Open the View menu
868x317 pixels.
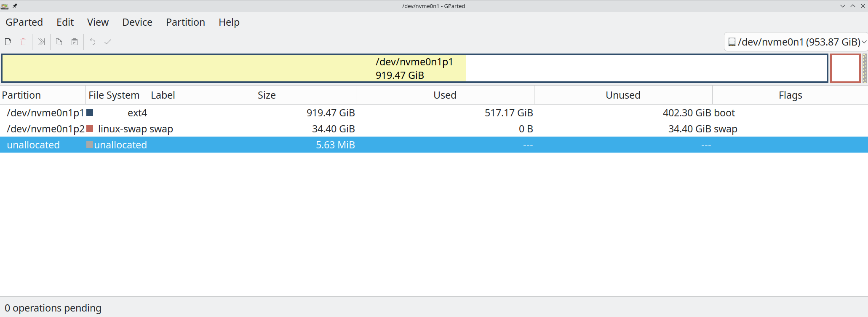click(x=98, y=22)
